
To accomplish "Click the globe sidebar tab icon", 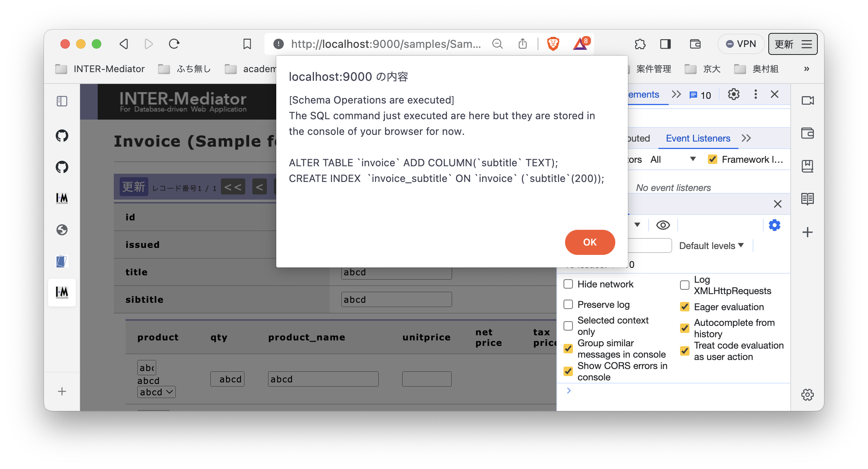I will tap(62, 230).
